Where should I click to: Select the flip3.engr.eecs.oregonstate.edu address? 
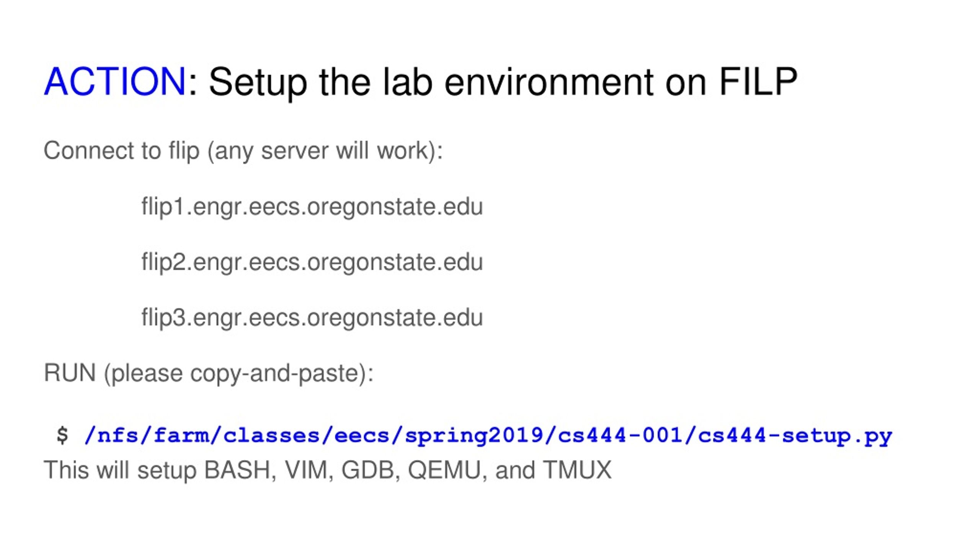[312, 318]
